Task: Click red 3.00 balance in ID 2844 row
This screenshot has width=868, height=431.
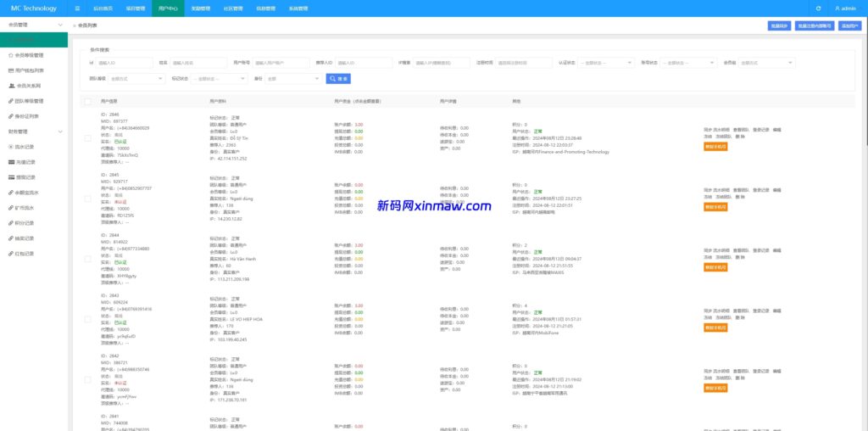Action: pos(359,245)
